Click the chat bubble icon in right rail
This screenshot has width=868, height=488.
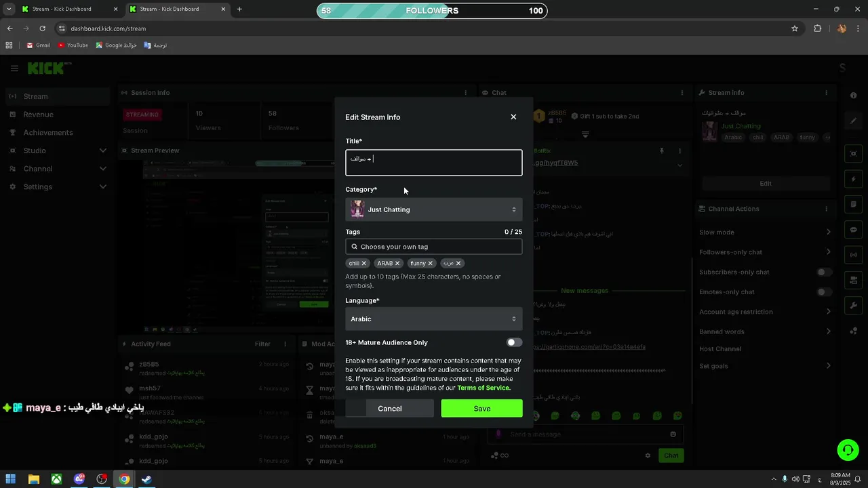click(854, 230)
